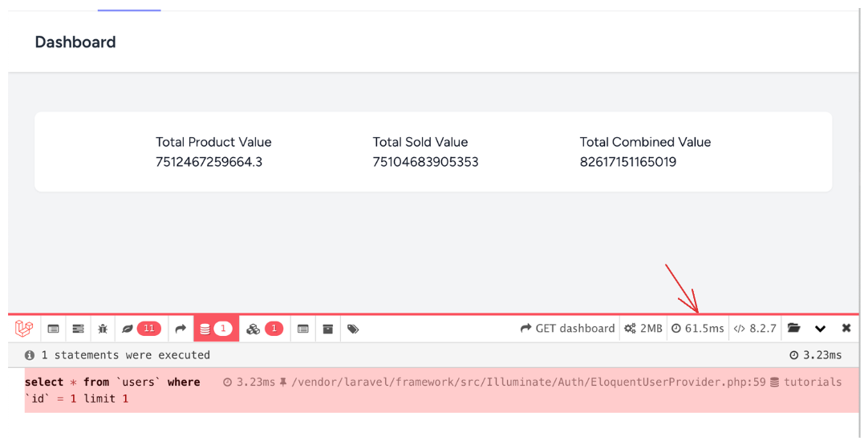
Task: Open the Route arrow tab icon
Action: pyautogui.click(x=180, y=329)
